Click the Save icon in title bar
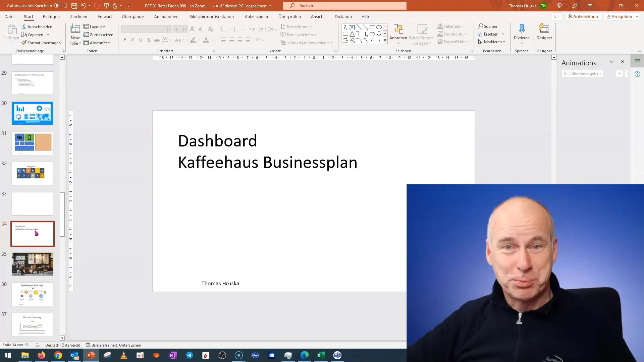 click(x=74, y=6)
